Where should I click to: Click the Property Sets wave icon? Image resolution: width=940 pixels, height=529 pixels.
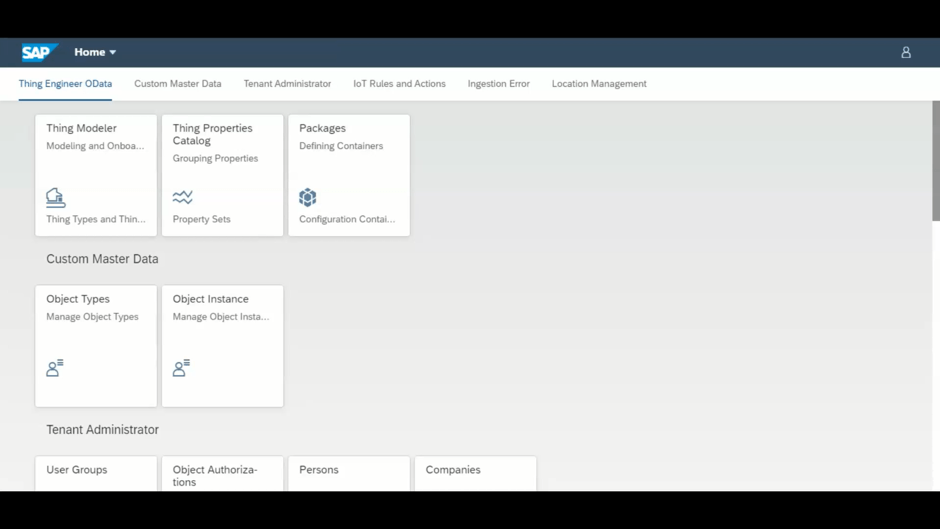182,197
